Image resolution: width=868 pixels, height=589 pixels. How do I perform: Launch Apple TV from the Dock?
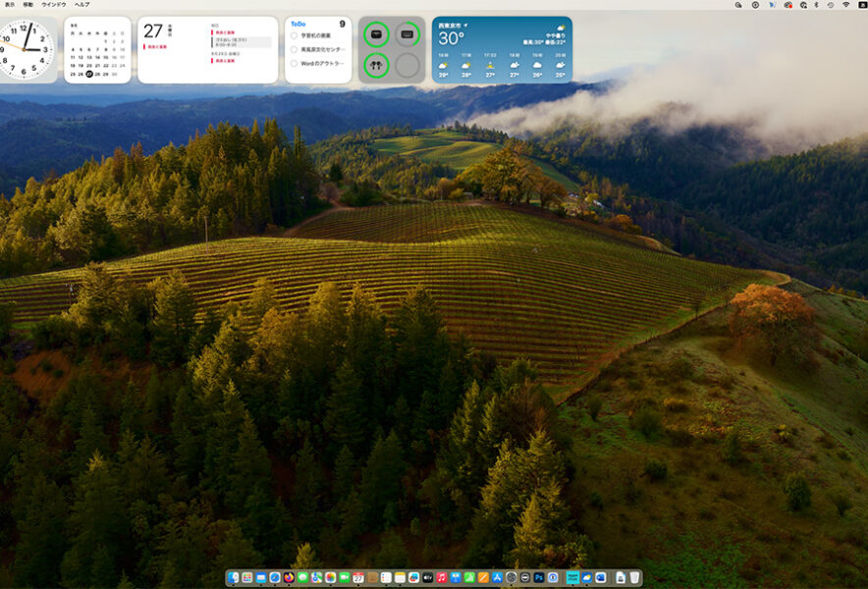[427, 578]
